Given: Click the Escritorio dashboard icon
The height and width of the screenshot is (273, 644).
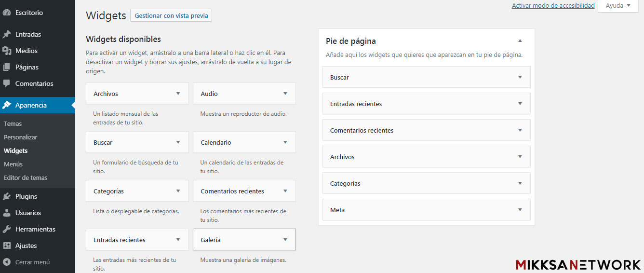Looking at the screenshot, I should coord(7,13).
